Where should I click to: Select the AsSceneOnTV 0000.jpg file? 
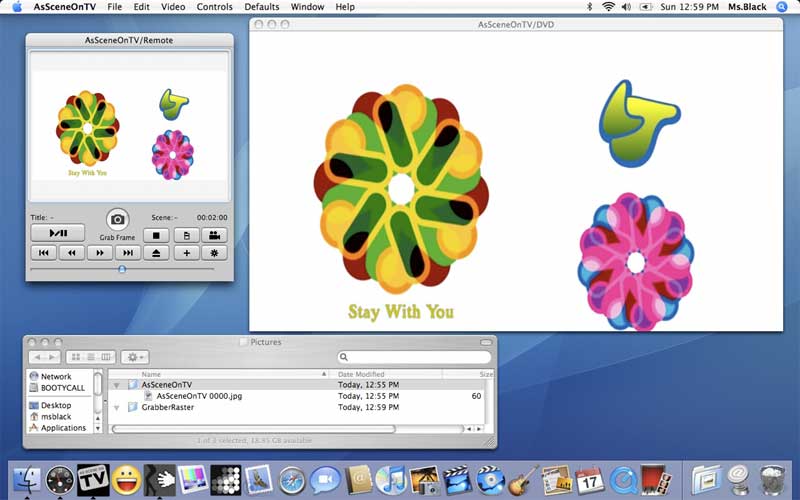[x=198, y=396]
